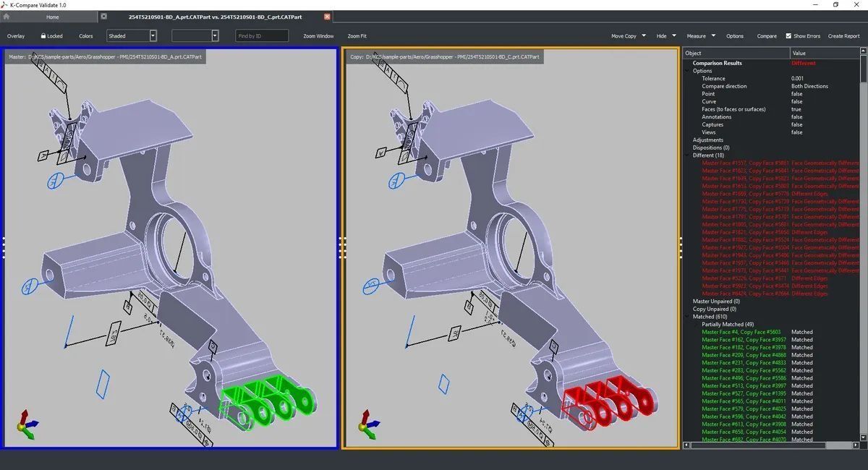Click the Both Directions value
The width and height of the screenshot is (868, 470).
coord(809,86)
